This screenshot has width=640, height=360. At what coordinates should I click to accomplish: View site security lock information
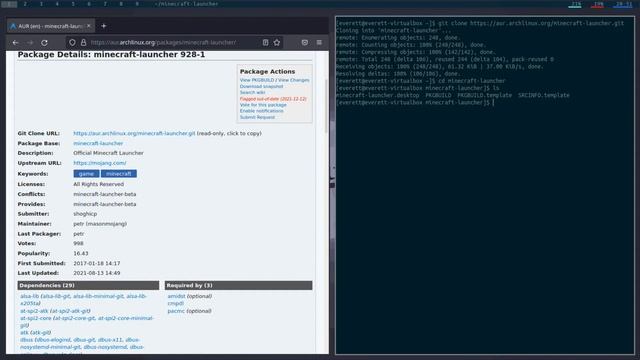[83, 42]
